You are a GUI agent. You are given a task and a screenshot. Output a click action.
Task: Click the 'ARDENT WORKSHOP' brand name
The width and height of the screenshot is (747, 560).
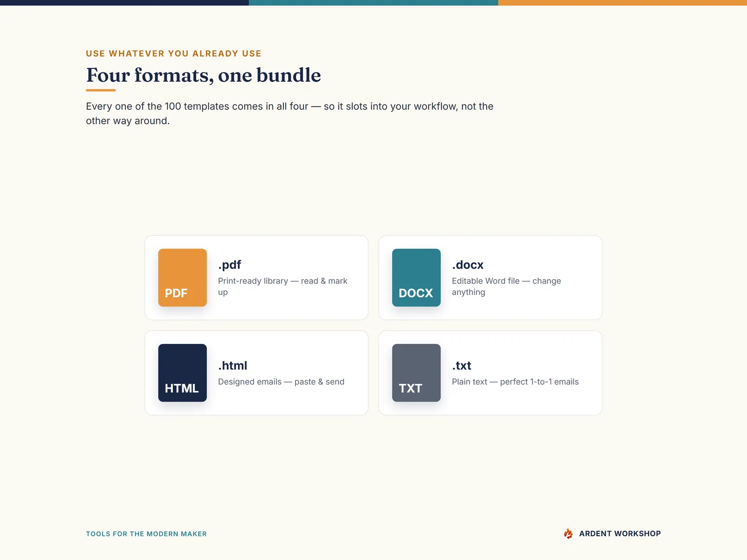click(620, 533)
